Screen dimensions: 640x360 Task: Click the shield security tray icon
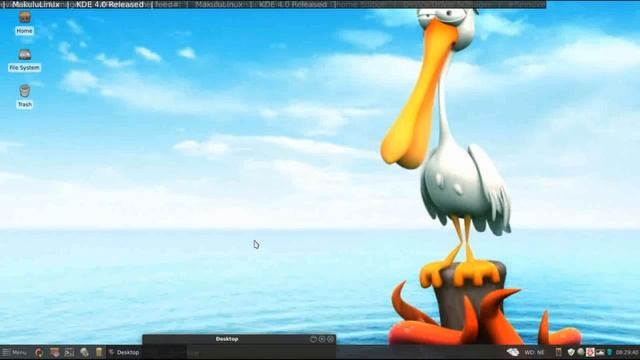[x=571, y=352]
